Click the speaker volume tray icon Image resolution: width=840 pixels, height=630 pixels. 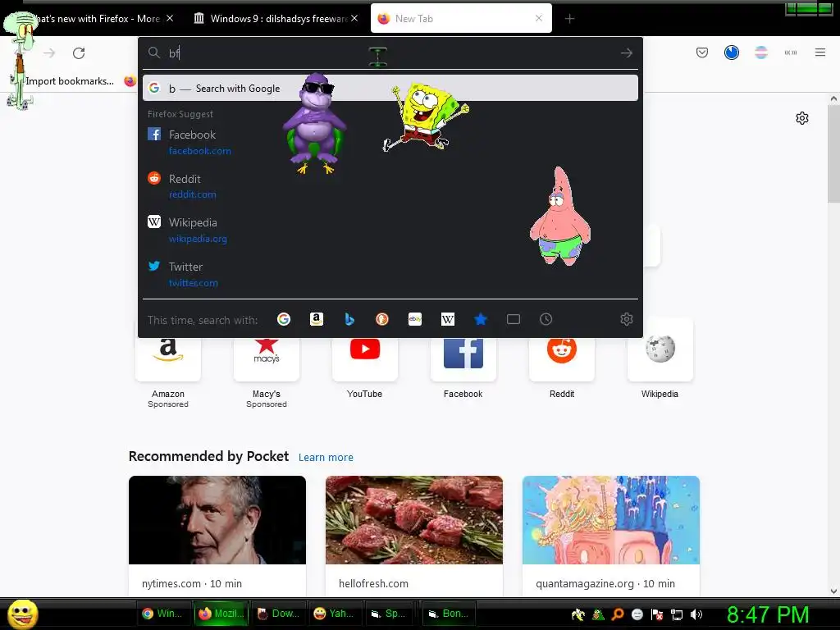(x=696, y=614)
